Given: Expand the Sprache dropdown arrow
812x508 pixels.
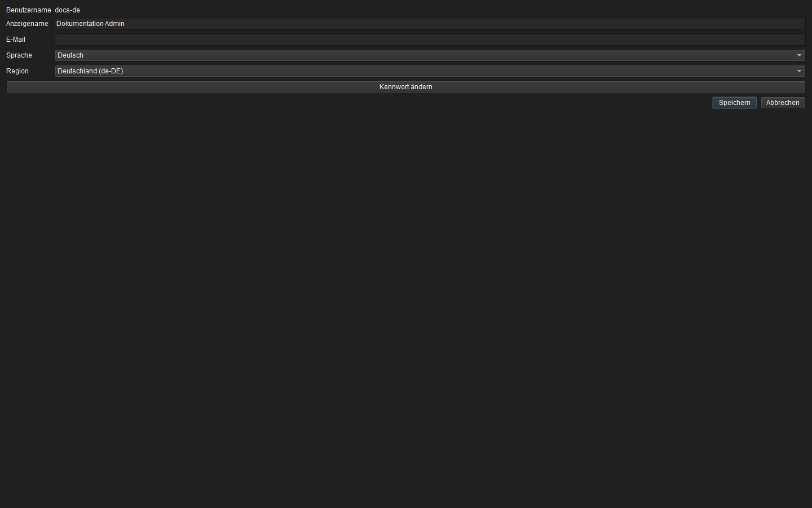Looking at the screenshot, I should pyautogui.click(x=799, y=55).
